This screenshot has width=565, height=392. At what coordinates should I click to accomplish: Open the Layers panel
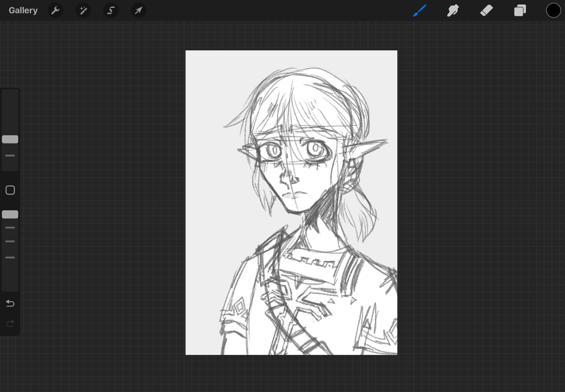coord(520,11)
